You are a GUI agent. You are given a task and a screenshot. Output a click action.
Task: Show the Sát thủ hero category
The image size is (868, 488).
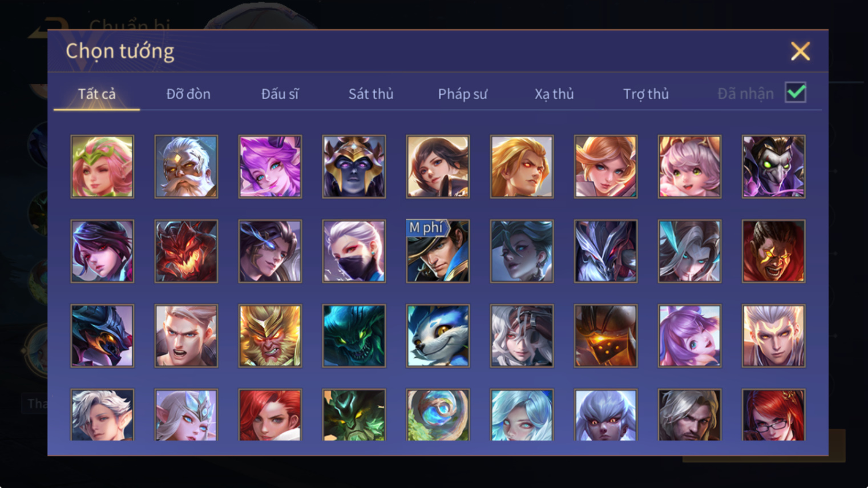point(371,94)
